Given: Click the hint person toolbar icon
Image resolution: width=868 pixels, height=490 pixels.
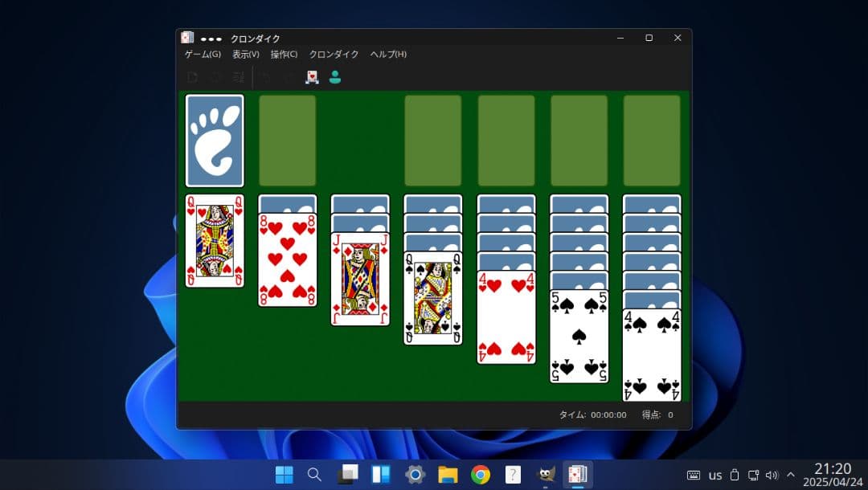Looking at the screenshot, I should click(x=335, y=76).
